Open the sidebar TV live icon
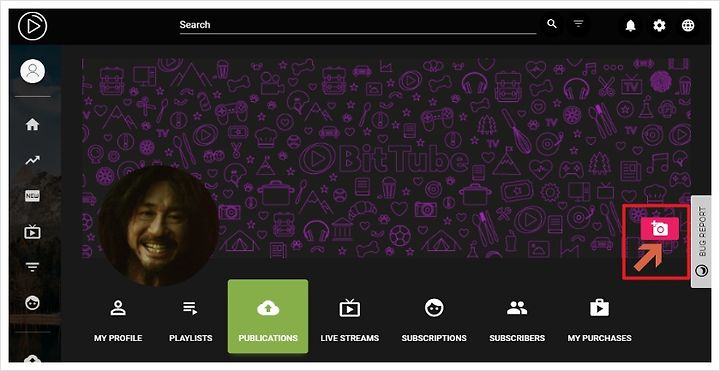The height and width of the screenshot is (371, 720). (33, 232)
